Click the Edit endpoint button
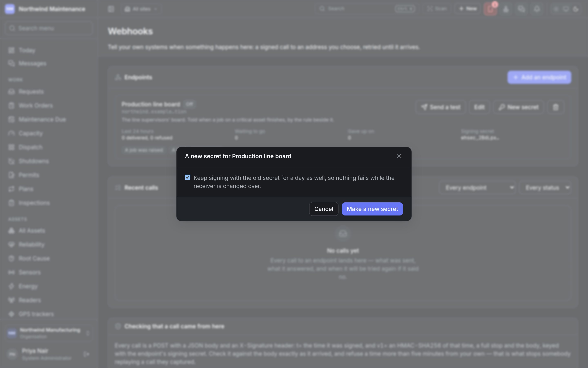This screenshot has width=588, height=368. (x=479, y=107)
